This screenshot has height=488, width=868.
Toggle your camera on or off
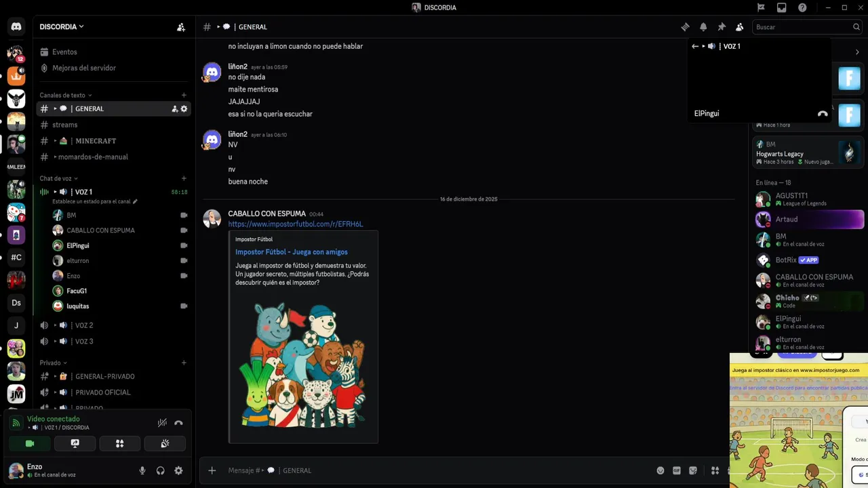(x=30, y=443)
